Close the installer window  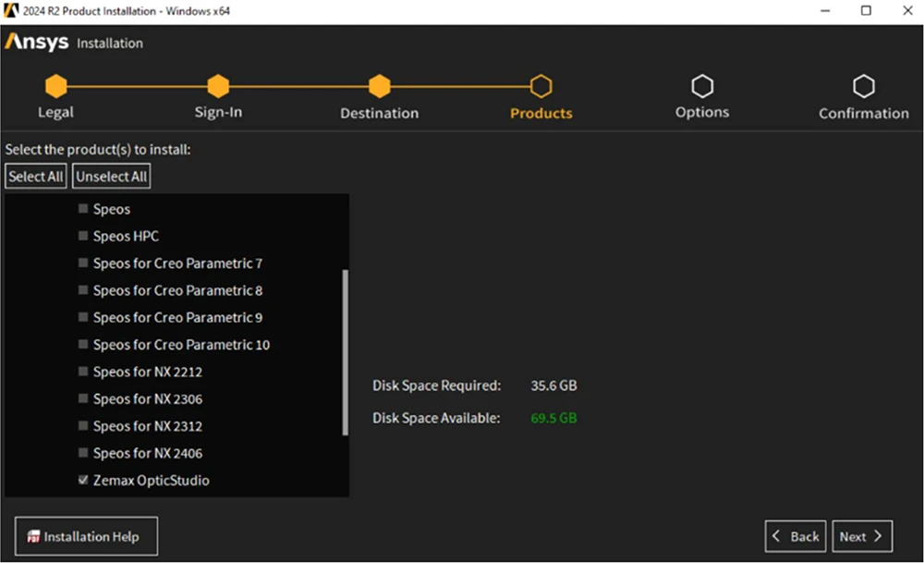908,10
